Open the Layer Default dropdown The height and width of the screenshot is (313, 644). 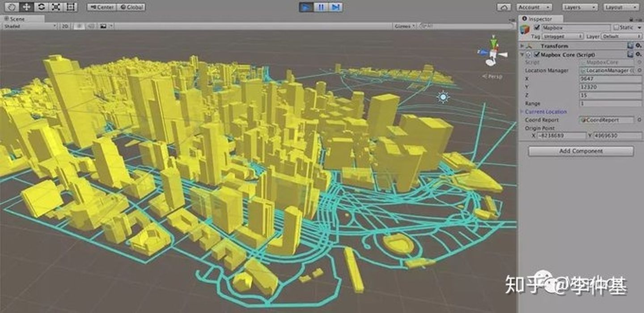tap(621, 36)
